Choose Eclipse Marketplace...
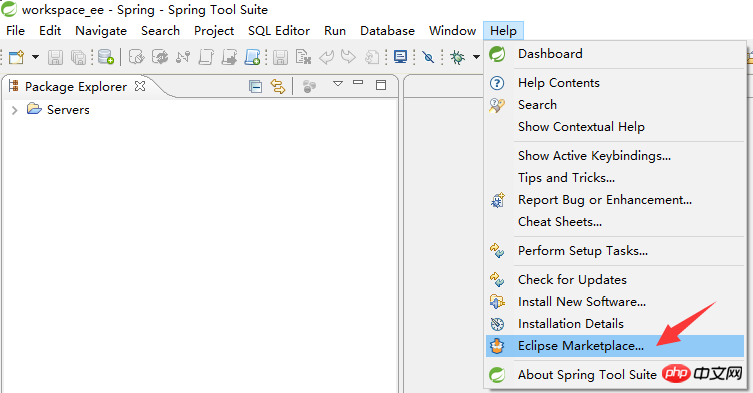This screenshot has width=753, height=393. 615,346
